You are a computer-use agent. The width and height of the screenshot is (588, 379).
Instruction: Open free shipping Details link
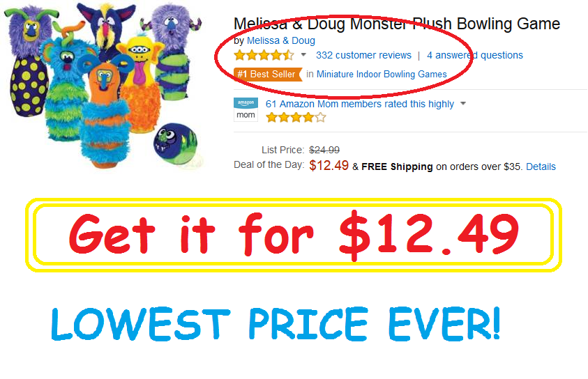(x=541, y=167)
